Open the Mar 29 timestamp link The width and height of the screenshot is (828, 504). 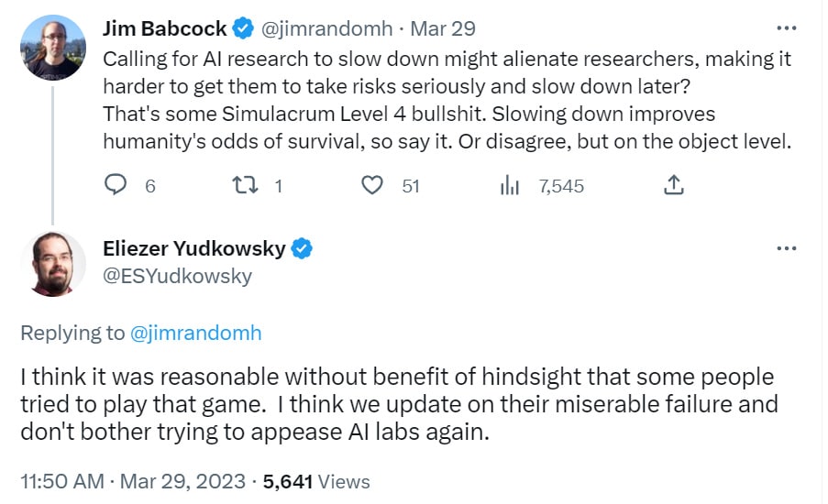tap(443, 28)
